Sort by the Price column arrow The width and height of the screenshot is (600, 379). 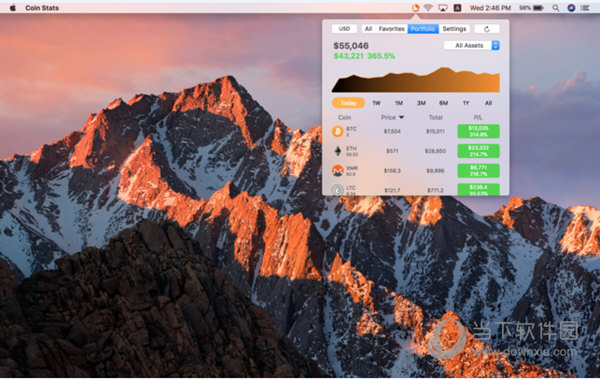tap(401, 118)
